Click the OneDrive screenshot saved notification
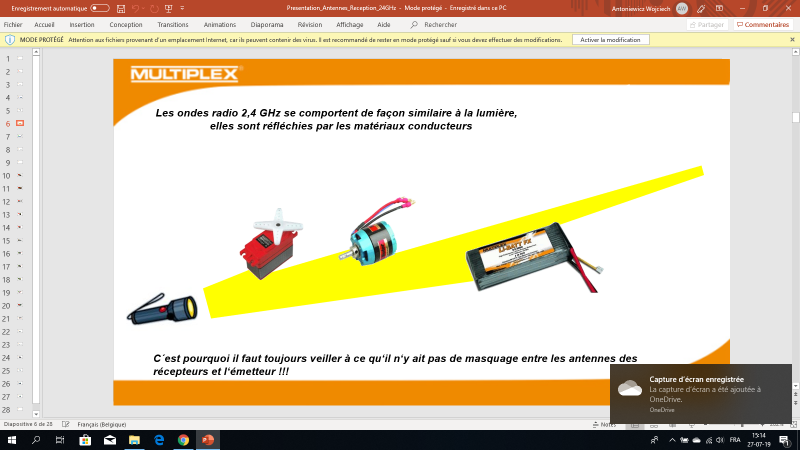 (700, 392)
